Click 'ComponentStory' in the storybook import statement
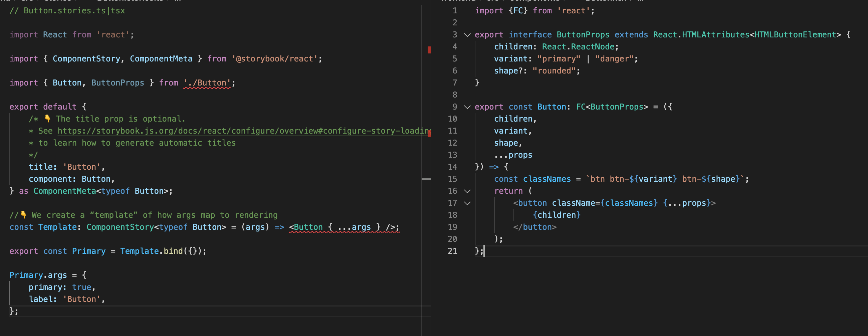Screen dimensions: 868x336 [x=86, y=59]
